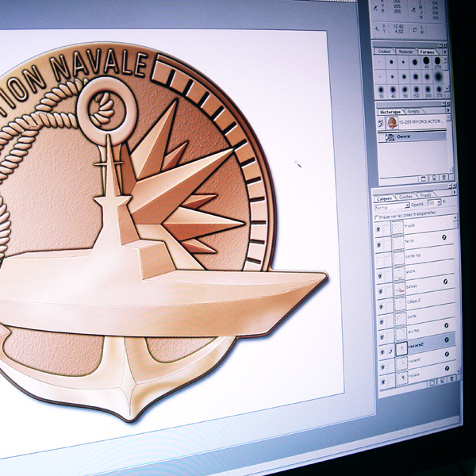Open layer effects on the rosace layer
This screenshot has width=476, height=476.
(447, 368)
